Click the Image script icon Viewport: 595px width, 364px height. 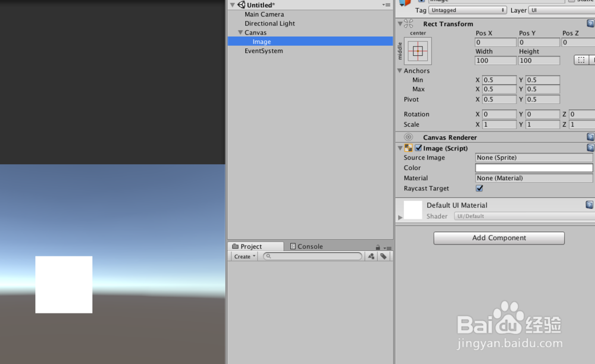[408, 148]
